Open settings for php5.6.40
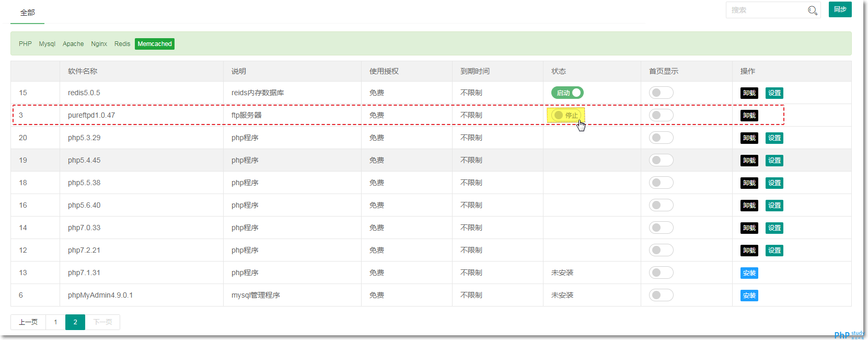 [x=774, y=206]
